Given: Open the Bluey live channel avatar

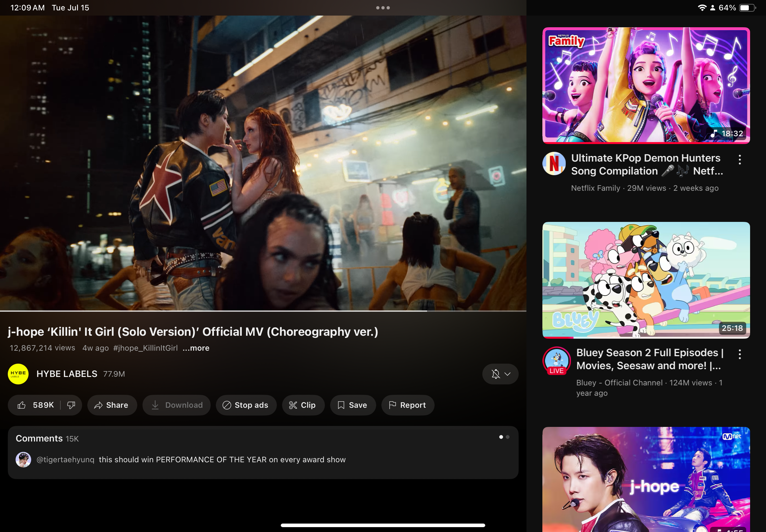Looking at the screenshot, I should click(x=556, y=360).
